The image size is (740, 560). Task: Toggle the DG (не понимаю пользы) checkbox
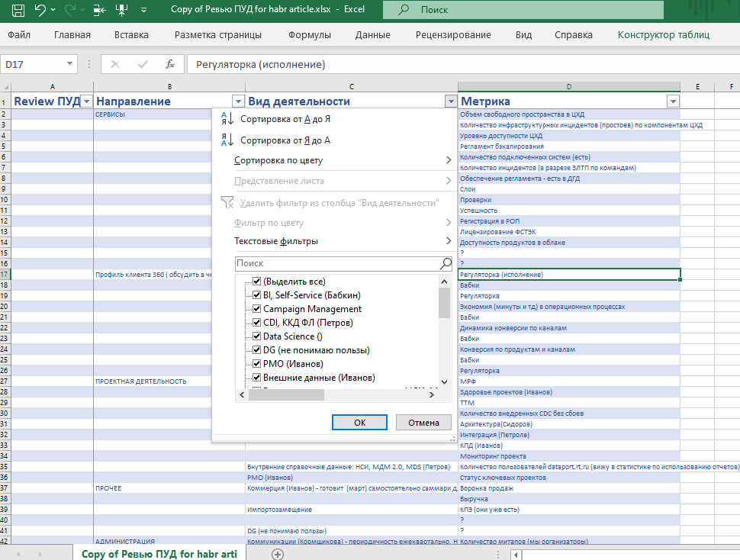(x=257, y=349)
